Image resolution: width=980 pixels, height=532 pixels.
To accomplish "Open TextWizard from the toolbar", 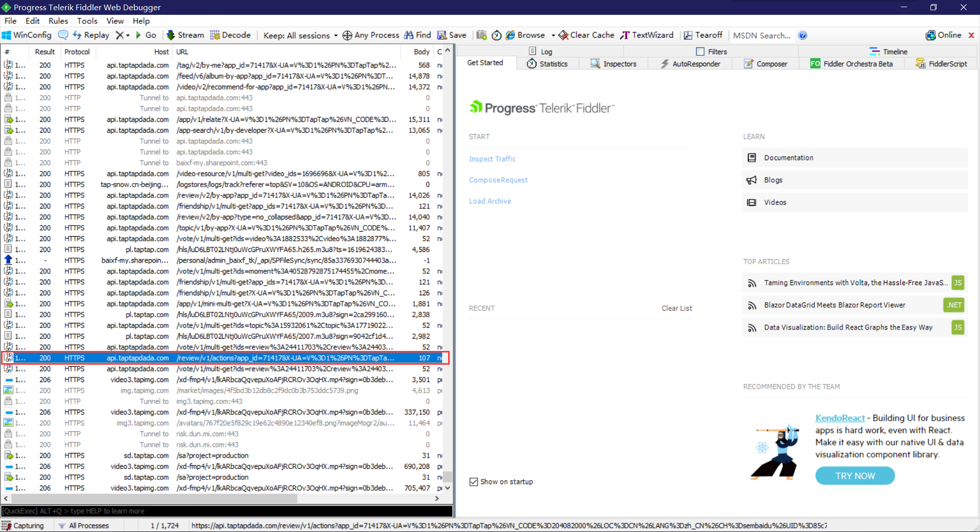I will [647, 35].
